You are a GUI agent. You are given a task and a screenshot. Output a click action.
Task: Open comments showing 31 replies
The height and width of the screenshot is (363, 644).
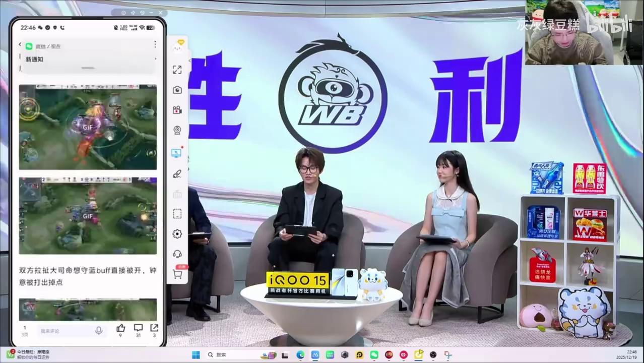[138, 328]
